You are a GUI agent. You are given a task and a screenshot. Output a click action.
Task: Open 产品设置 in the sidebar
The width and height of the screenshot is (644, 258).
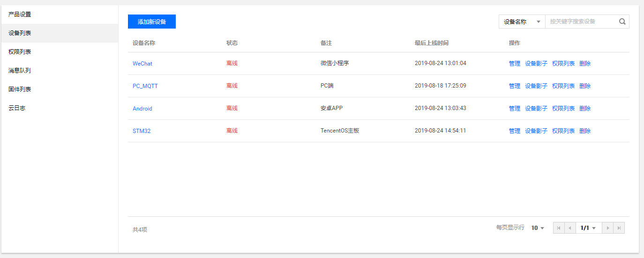[59, 15]
